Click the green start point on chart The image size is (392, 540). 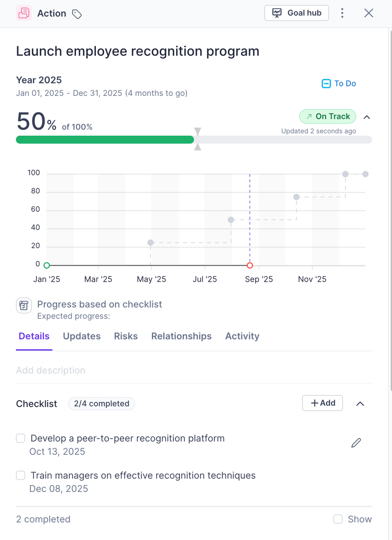click(x=47, y=265)
